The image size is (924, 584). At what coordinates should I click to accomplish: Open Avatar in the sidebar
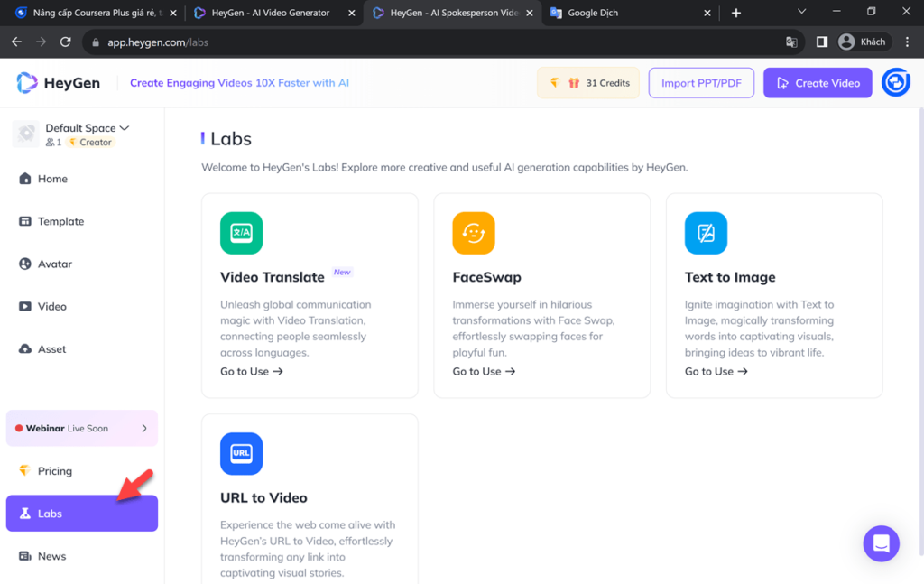click(54, 264)
